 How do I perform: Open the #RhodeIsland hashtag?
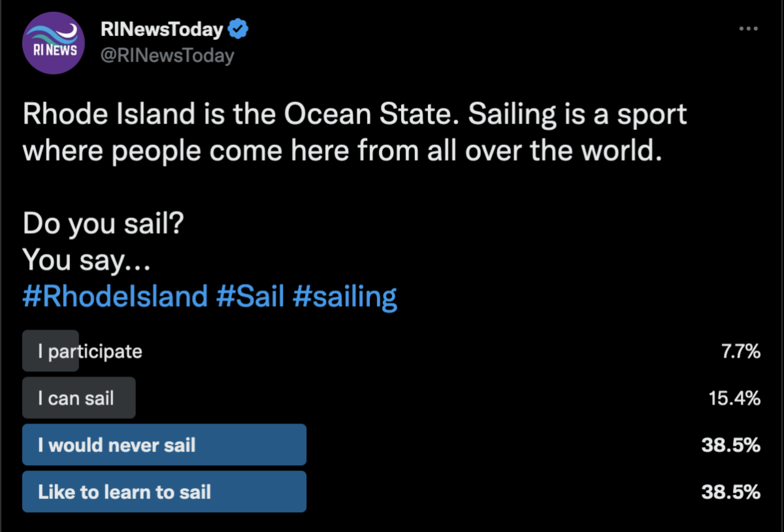115,296
